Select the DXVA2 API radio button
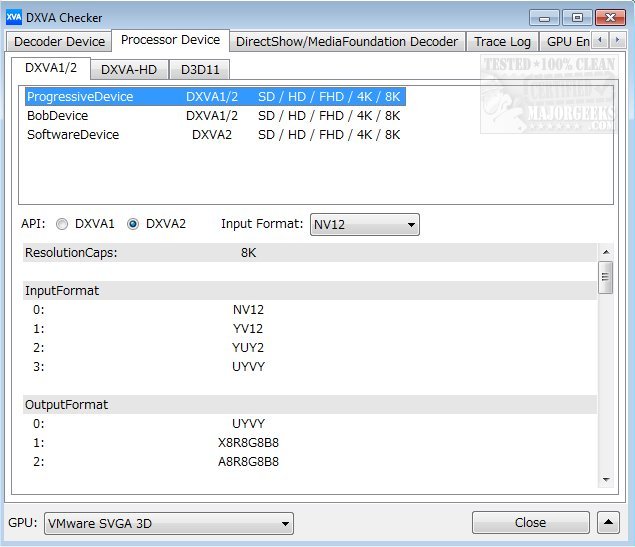This screenshot has height=547, width=635. tap(133, 224)
